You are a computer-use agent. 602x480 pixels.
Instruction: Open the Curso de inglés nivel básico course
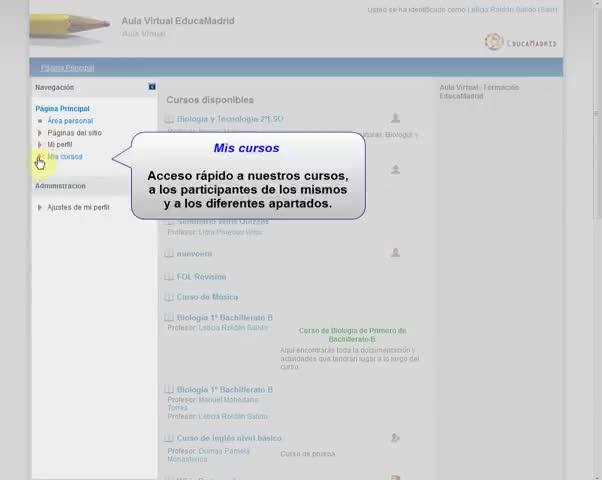pos(229,438)
